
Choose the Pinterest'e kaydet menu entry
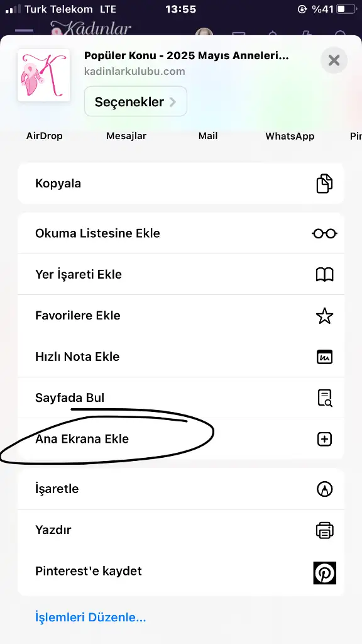click(x=180, y=571)
